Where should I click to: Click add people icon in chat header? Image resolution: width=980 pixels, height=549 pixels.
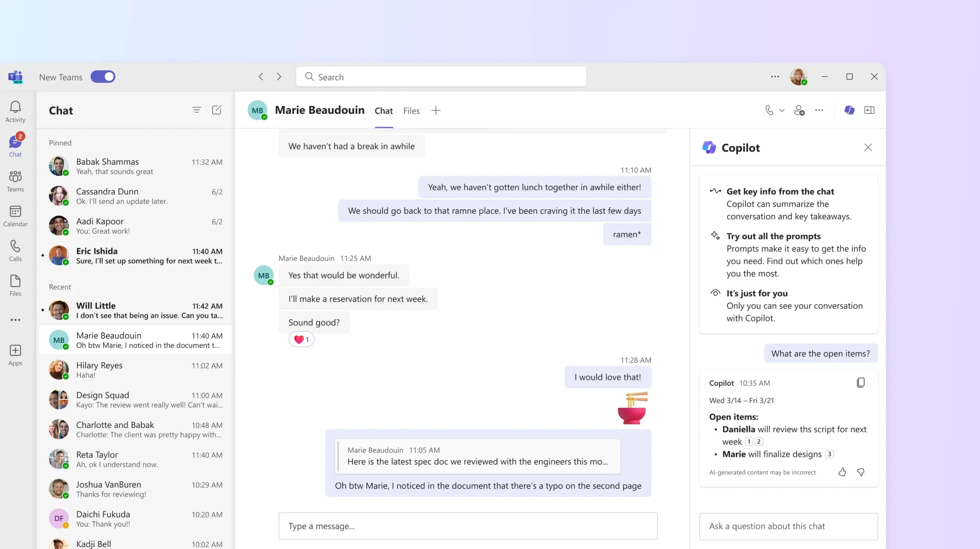pos(799,111)
